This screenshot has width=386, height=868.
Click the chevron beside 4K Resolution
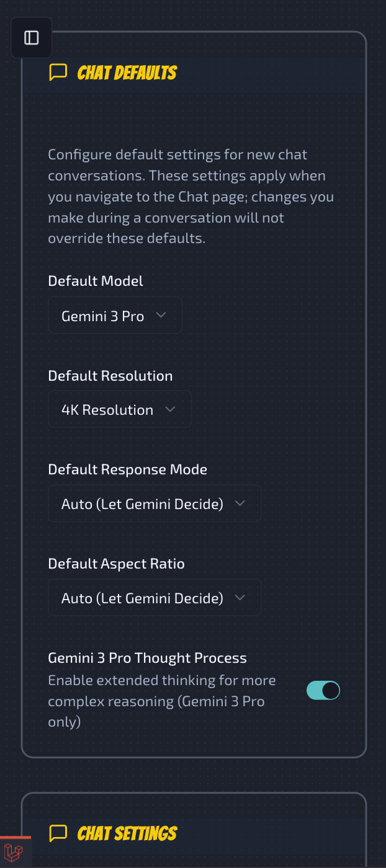tap(170, 409)
